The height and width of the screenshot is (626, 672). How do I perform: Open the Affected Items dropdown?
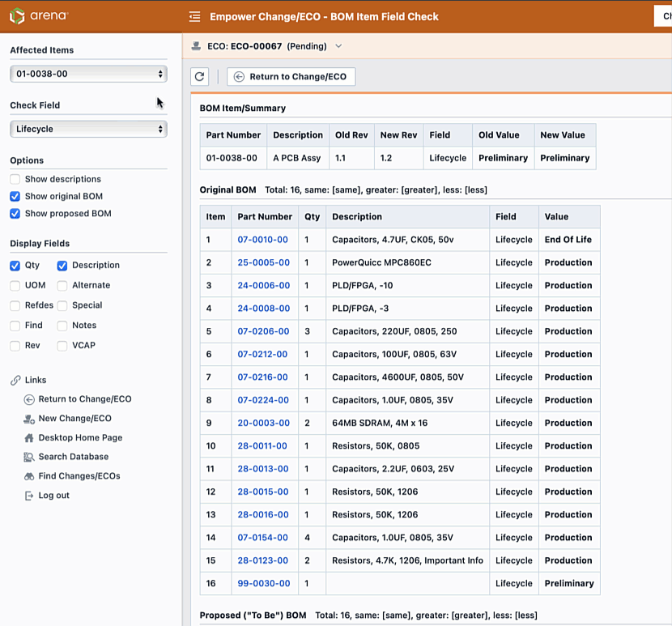tap(88, 74)
